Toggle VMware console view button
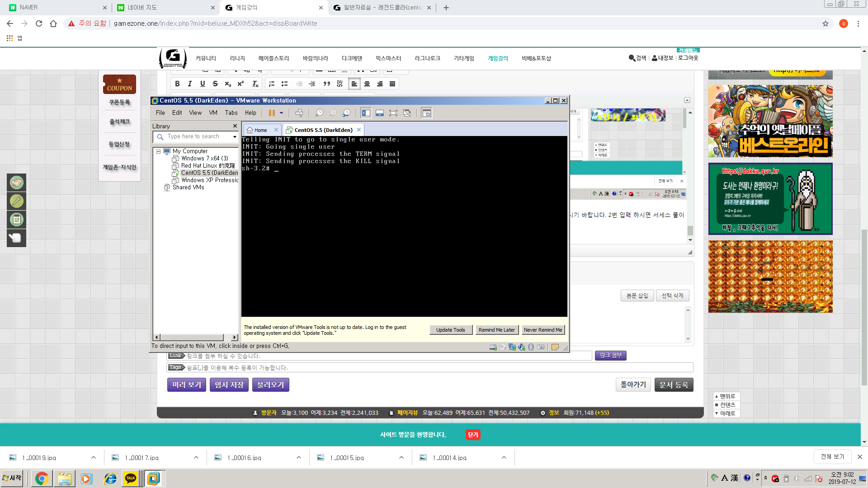Image resolution: width=868 pixels, height=488 pixels. (x=426, y=113)
